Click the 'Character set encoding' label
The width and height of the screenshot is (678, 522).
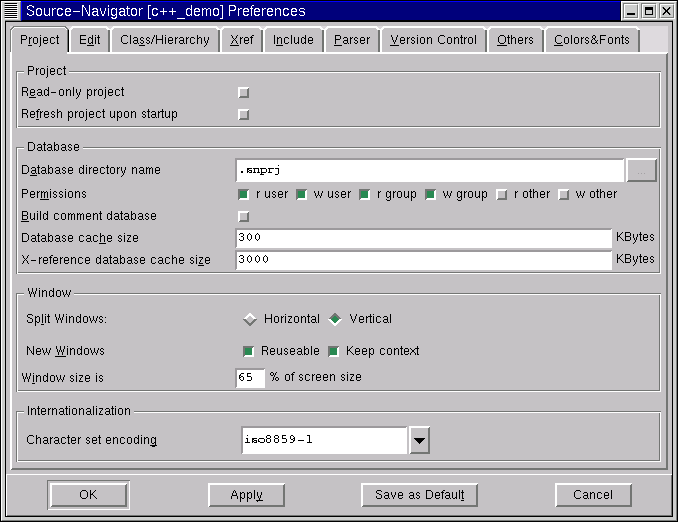click(x=92, y=440)
